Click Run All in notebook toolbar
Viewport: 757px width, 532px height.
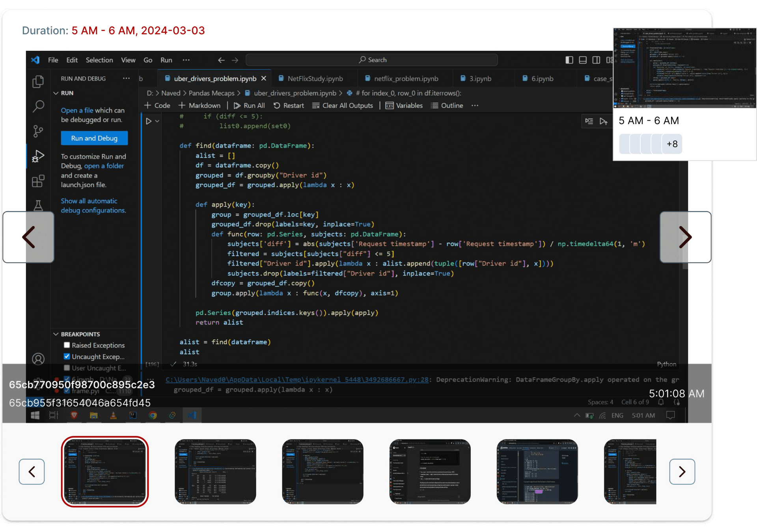249,106
